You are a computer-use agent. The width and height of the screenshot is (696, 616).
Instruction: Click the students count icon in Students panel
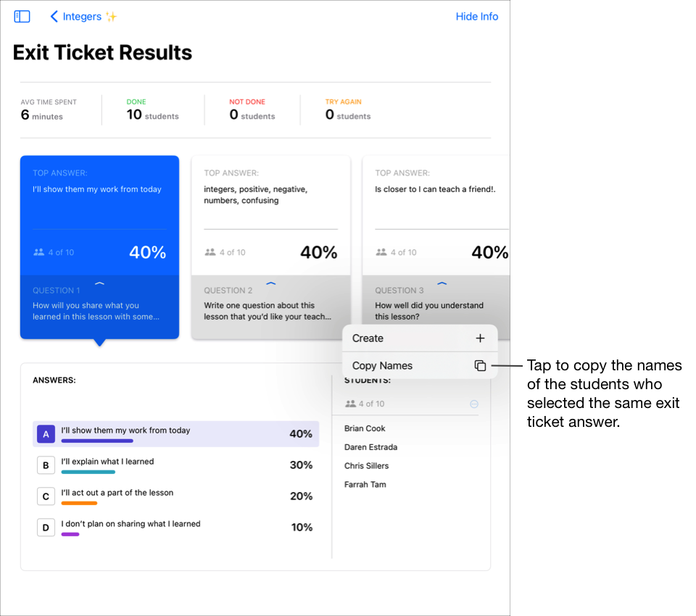pyautogui.click(x=351, y=404)
